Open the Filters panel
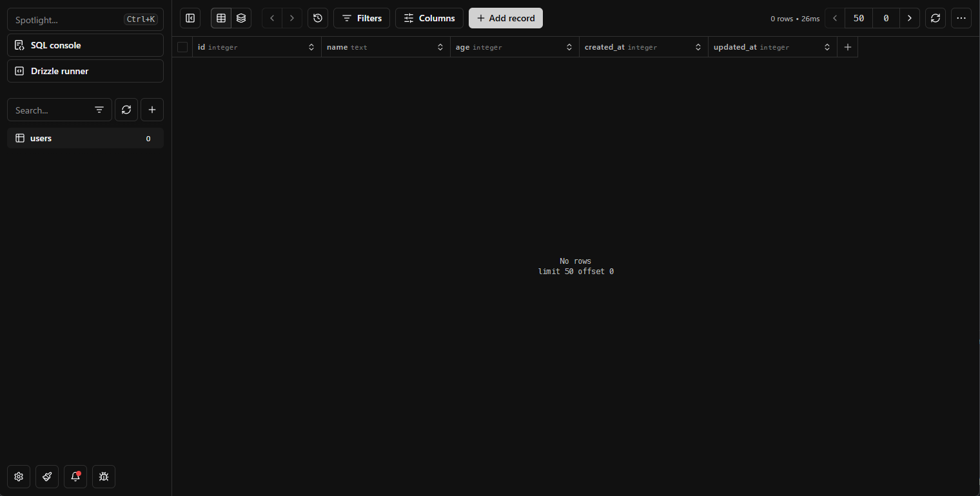This screenshot has height=496, width=980. (x=362, y=18)
